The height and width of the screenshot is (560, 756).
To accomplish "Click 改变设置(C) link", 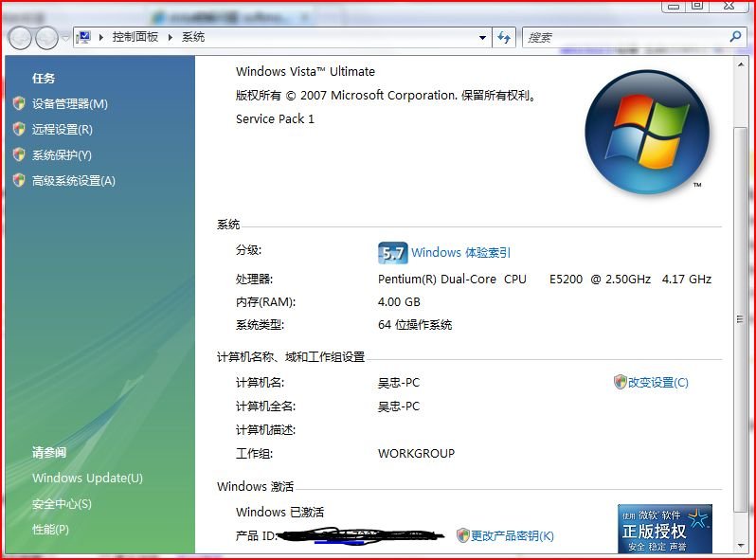I will [658, 383].
